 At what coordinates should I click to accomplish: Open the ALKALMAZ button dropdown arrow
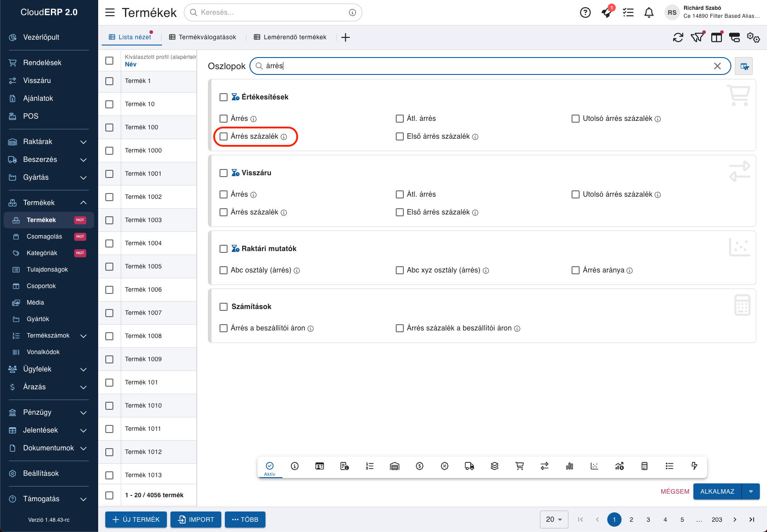click(751, 491)
